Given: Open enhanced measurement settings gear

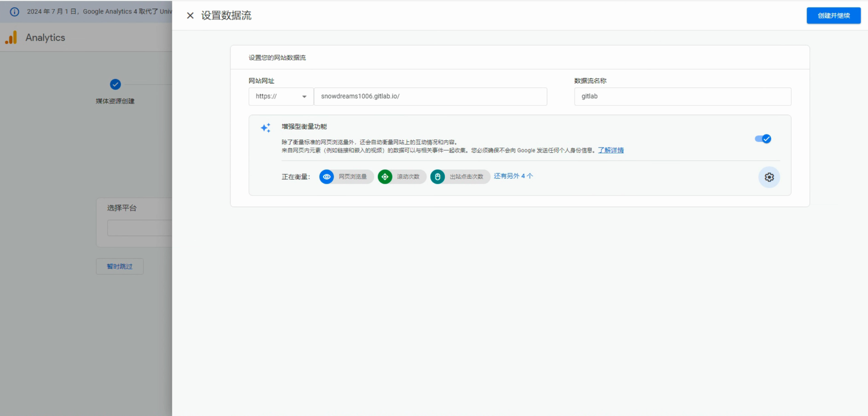Looking at the screenshot, I should point(769,177).
